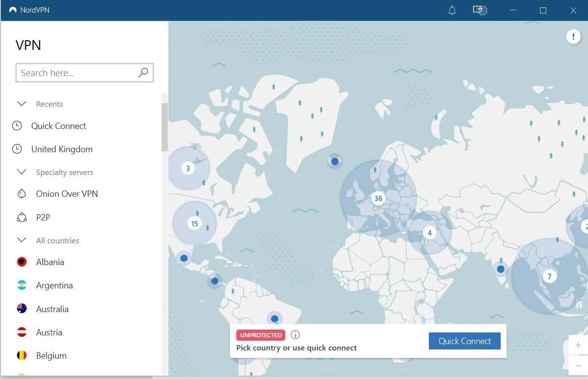Open settings from the title bar gear icon
Viewport: 588px width, 379px height.
[x=480, y=10]
